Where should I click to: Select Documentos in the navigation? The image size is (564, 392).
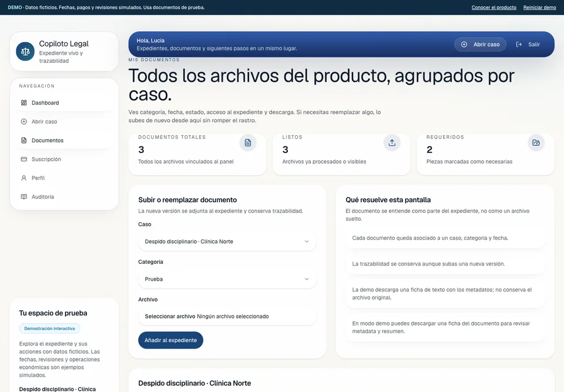pos(65,140)
